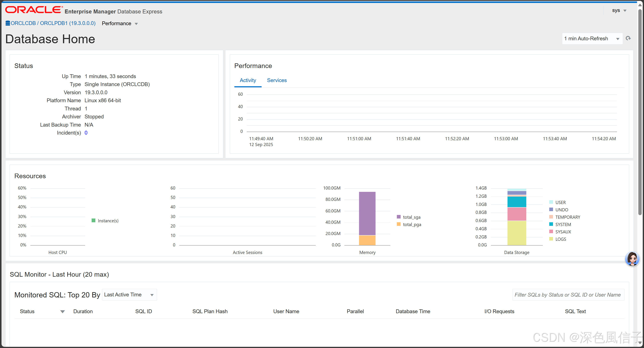This screenshot has height=348, width=644.
Task: Click the scrollbar up arrow
Action: (x=640, y=5)
